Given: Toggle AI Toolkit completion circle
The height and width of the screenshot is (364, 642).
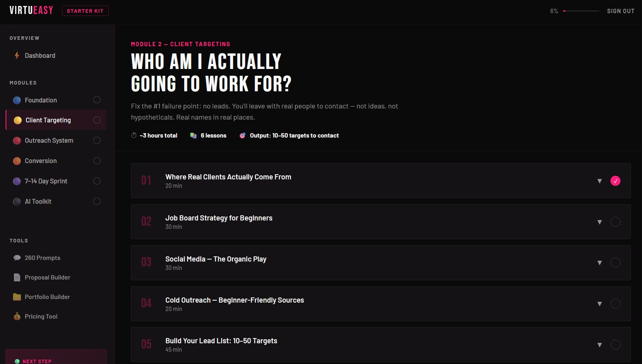Looking at the screenshot, I should pyautogui.click(x=97, y=201).
